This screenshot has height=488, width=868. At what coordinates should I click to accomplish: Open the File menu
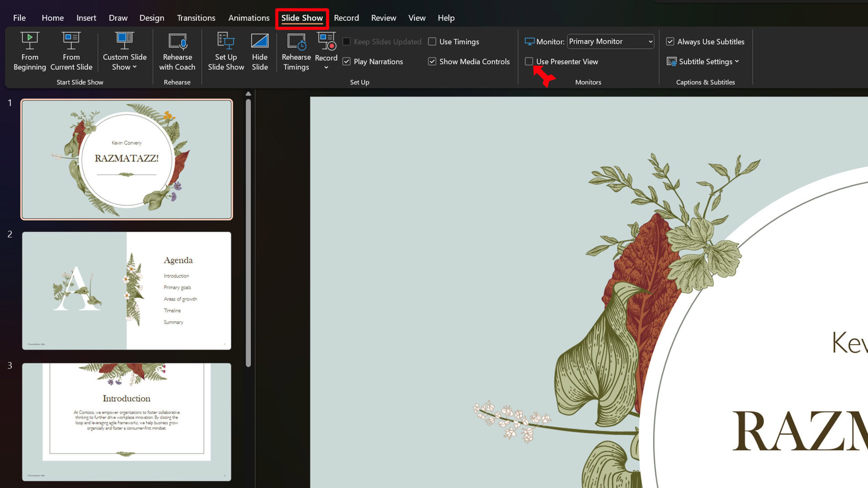click(x=19, y=18)
